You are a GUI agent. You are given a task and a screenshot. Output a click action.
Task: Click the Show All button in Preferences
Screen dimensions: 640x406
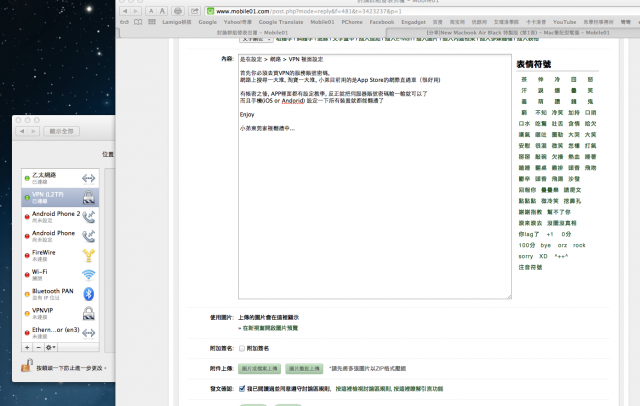tap(61, 131)
